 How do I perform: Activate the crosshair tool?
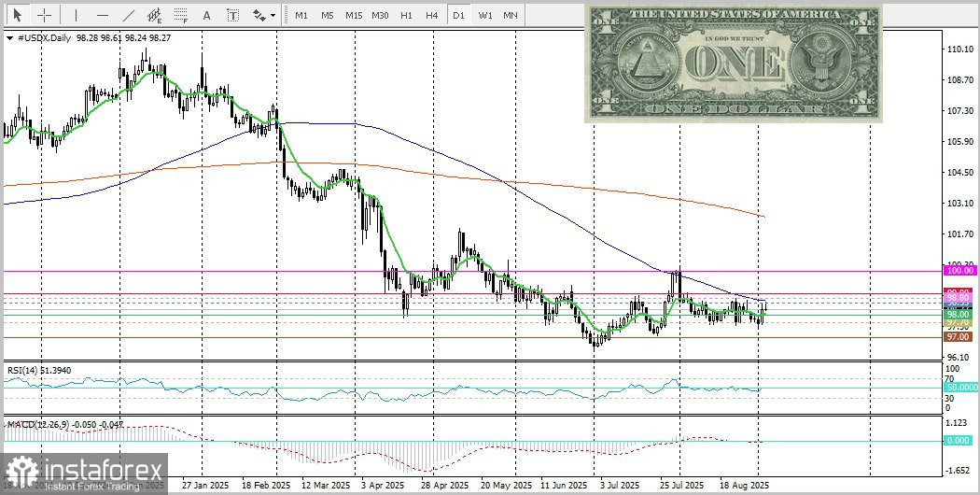coord(44,14)
